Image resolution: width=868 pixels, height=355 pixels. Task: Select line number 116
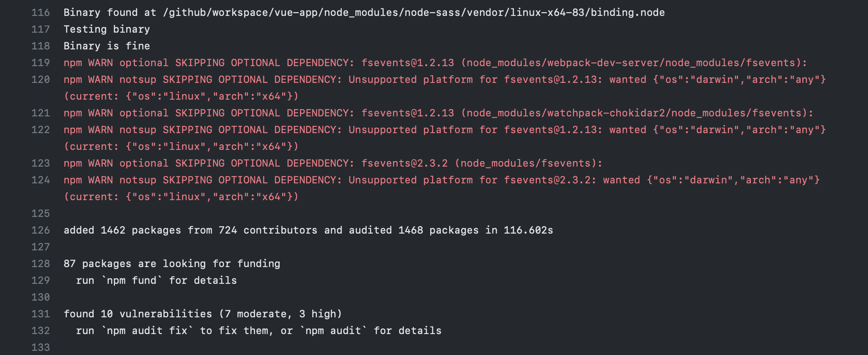coord(41,13)
